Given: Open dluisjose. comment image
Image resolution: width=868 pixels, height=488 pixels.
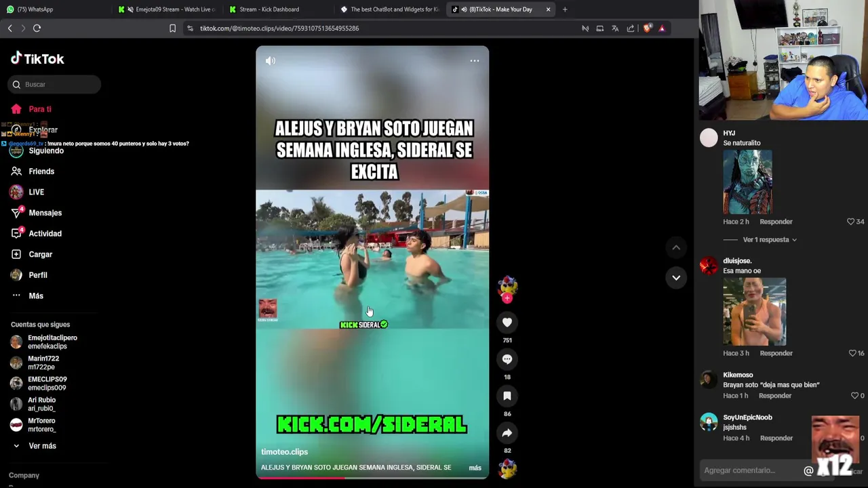Looking at the screenshot, I should [754, 312].
